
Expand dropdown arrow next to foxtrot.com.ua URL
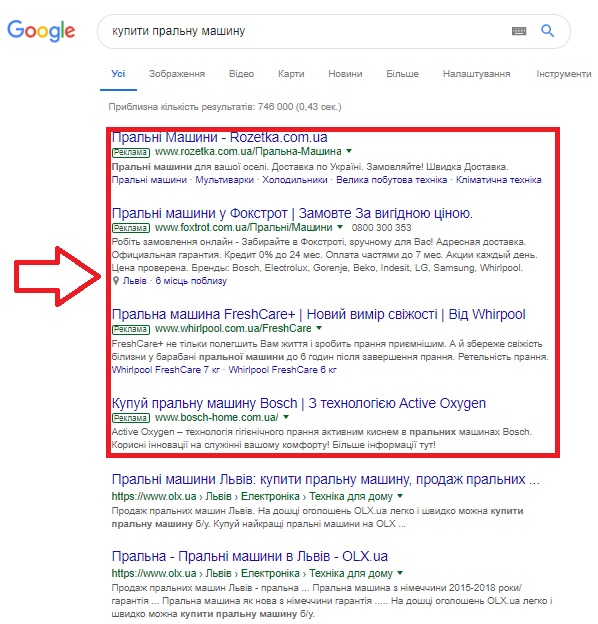[x=340, y=227]
